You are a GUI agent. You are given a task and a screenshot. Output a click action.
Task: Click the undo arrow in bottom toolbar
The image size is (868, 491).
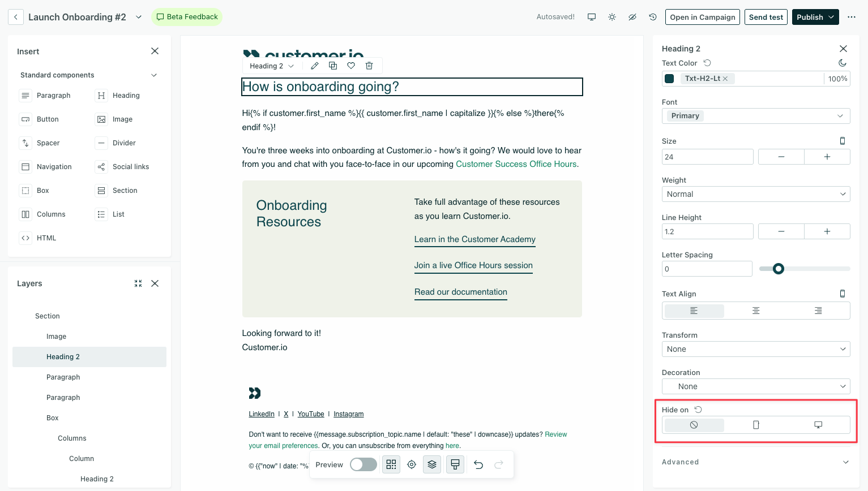pyautogui.click(x=478, y=464)
